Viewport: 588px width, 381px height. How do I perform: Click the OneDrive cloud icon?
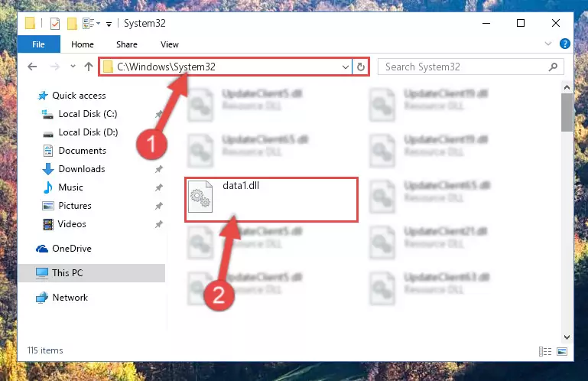coord(42,249)
